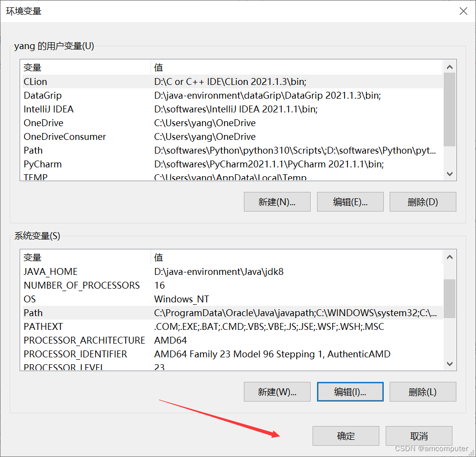
Task: Click 删除(L) button for system variables
Action: pyautogui.click(x=423, y=392)
